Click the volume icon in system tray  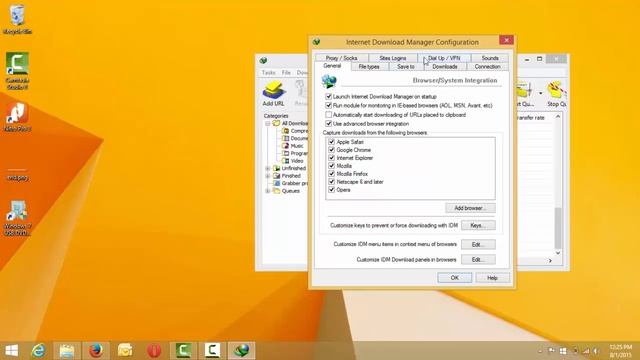596,351
